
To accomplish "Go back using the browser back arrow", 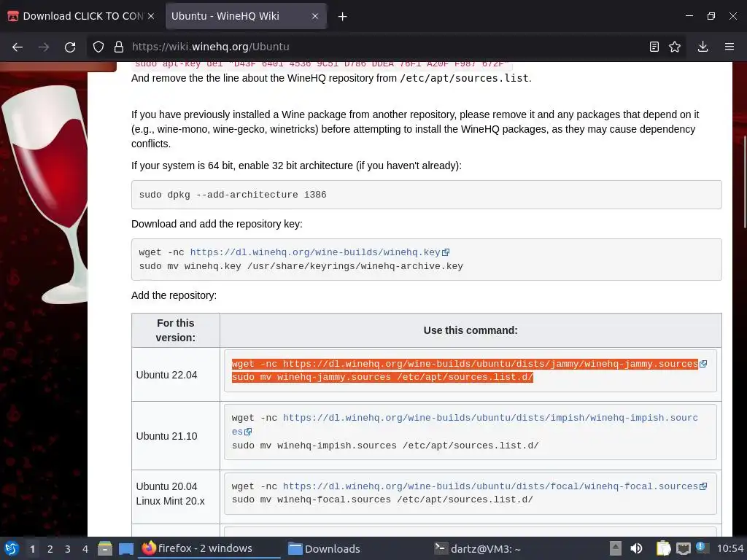I will [18, 47].
